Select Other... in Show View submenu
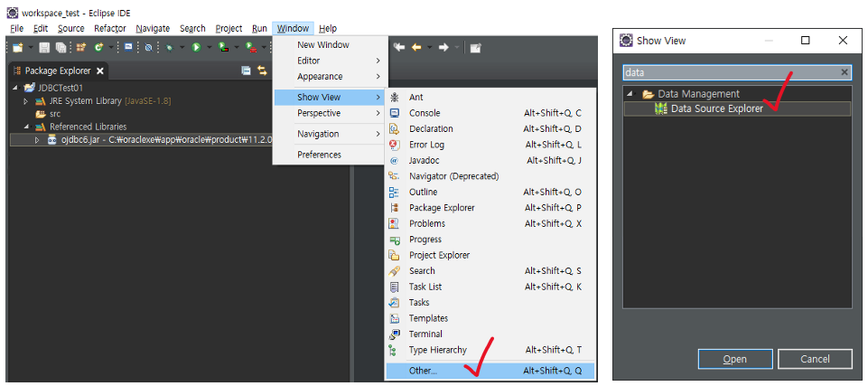 pos(490,371)
